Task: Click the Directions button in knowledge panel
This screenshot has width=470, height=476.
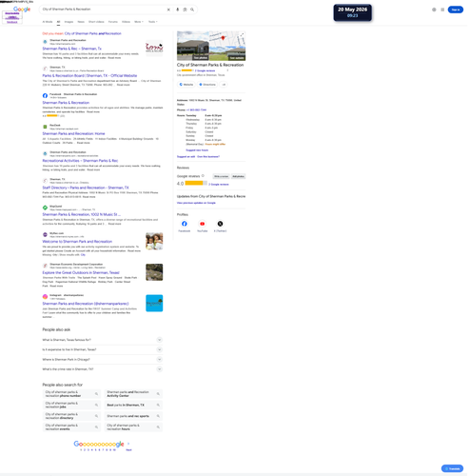Action: click(208, 85)
